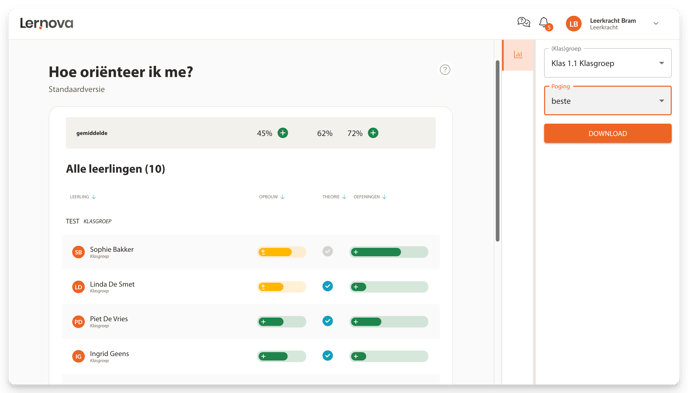This screenshot has height=393, width=688.
Task: Click the vertical page scrollbar
Action: [x=497, y=150]
